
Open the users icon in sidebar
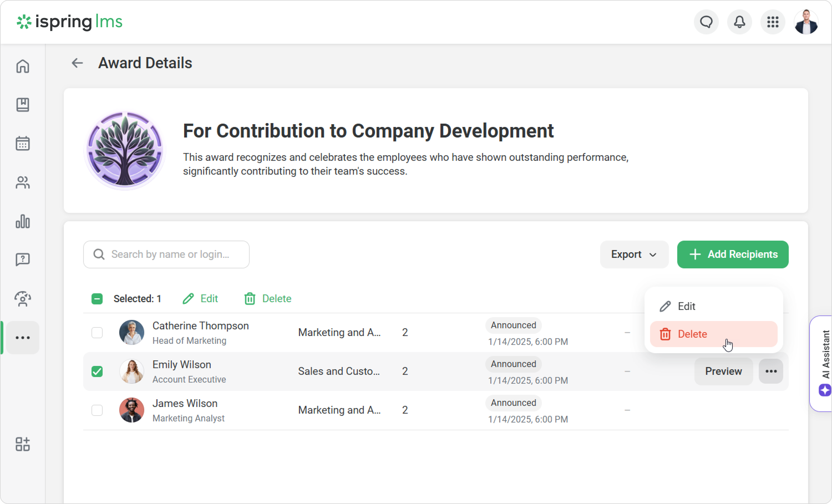pyautogui.click(x=23, y=183)
